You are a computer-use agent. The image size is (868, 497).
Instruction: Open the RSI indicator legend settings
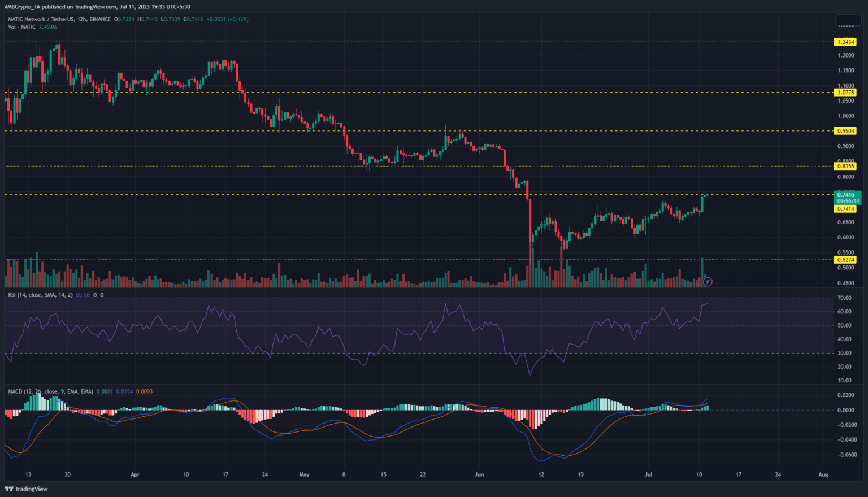(x=40, y=295)
